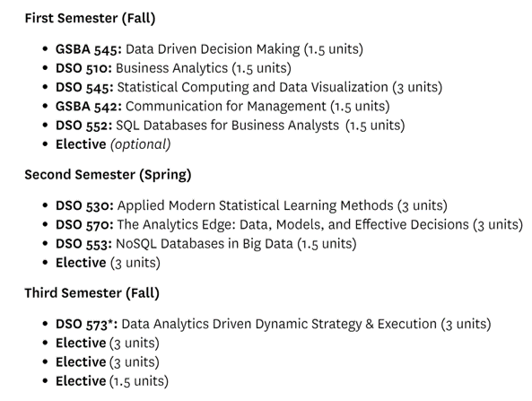Click DSO 570 The Analytics Edge entry

(289, 224)
